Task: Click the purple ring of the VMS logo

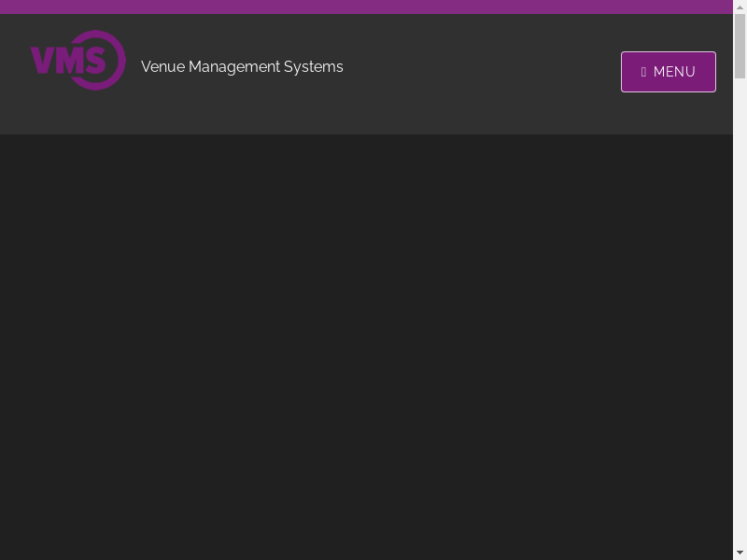Action: coord(119,60)
